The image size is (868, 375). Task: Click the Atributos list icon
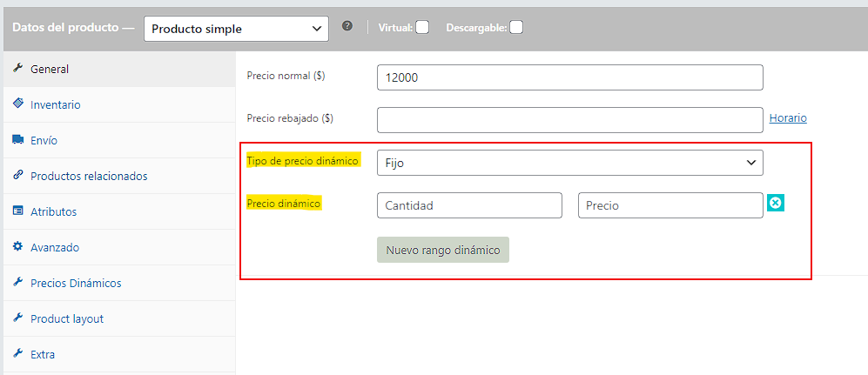[17, 211]
